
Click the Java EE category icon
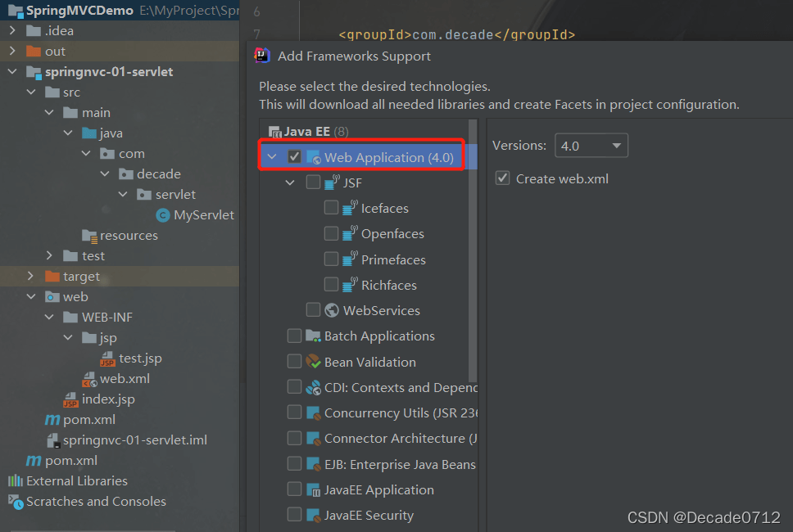275,132
